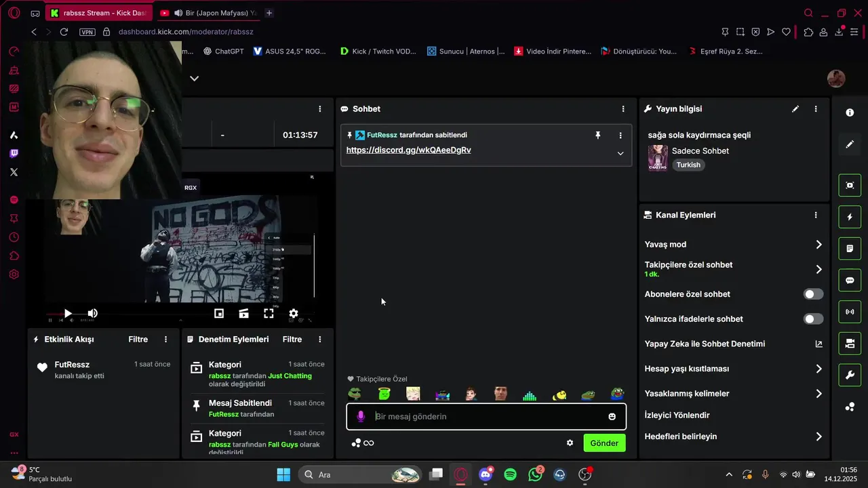Mute the stream player volume

coord(93,313)
